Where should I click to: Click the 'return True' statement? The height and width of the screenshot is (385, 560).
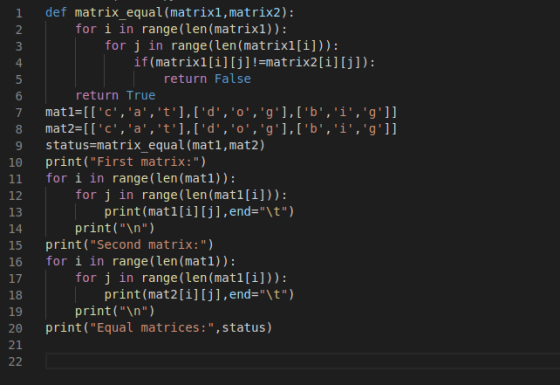(x=115, y=96)
